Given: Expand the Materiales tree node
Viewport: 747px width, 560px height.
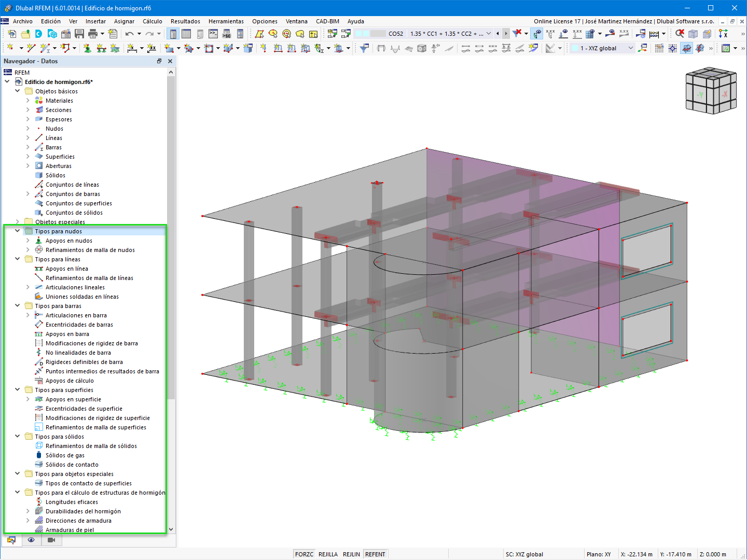Looking at the screenshot, I should (x=28, y=101).
